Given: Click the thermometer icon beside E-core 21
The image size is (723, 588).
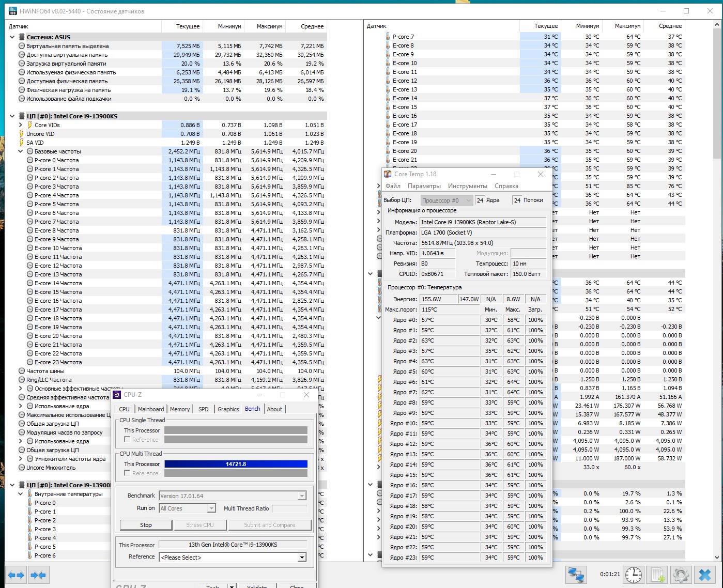Looking at the screenshot, I should point(388,160).
